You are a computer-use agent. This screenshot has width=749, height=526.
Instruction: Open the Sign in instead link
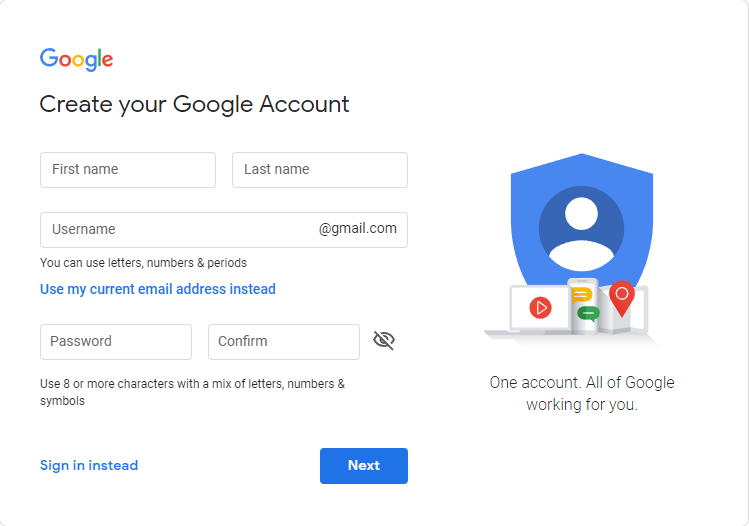pyautogui.click(x=89, y=465)
